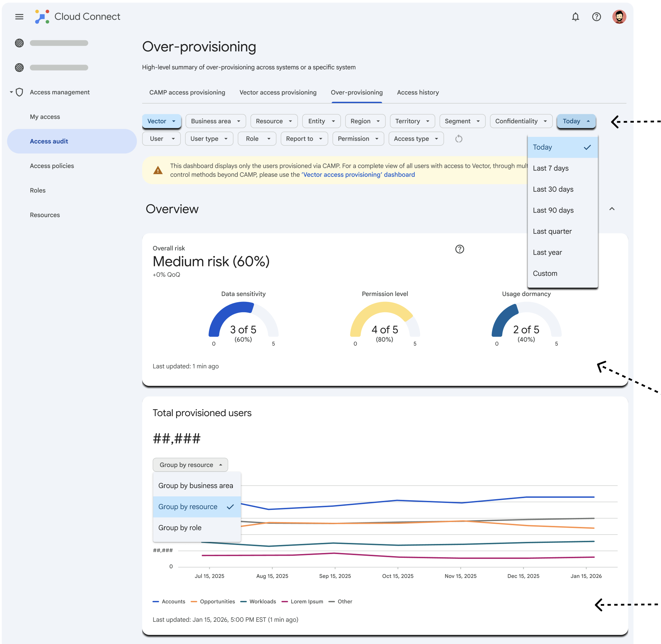The image size is (661, 644).
Task: Open the Report to filter dropdown
Action: coord(304,139)
